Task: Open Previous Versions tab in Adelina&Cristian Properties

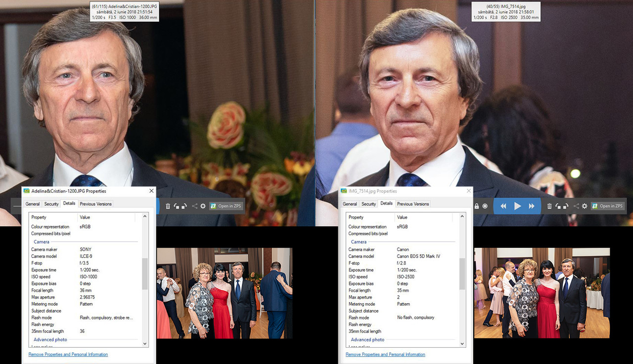Action: (96, 204)
